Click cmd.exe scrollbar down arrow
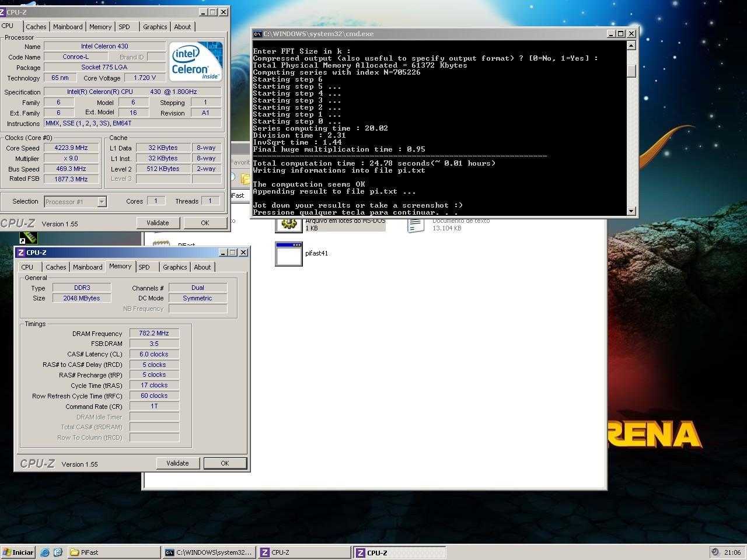 (631, 211)
